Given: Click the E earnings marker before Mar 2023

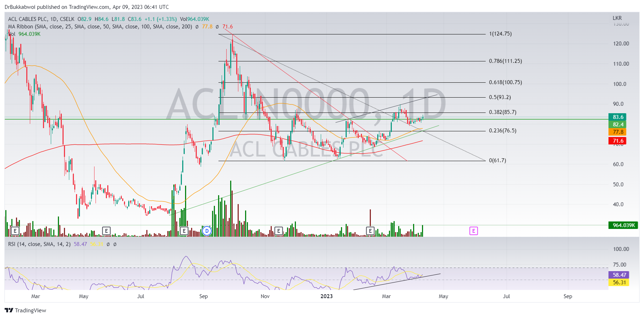Looking at the screenshot, I should pos(370,231).
